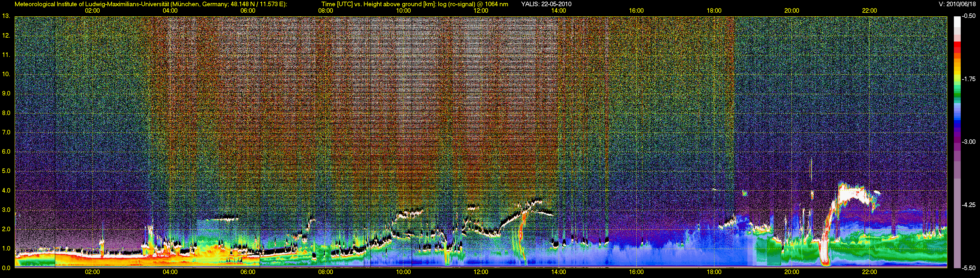Image resolution: width=980 pixels, height=278 pixels.
Task: Click the -0.50 colorbar scale value
Action: coord(969,16)
